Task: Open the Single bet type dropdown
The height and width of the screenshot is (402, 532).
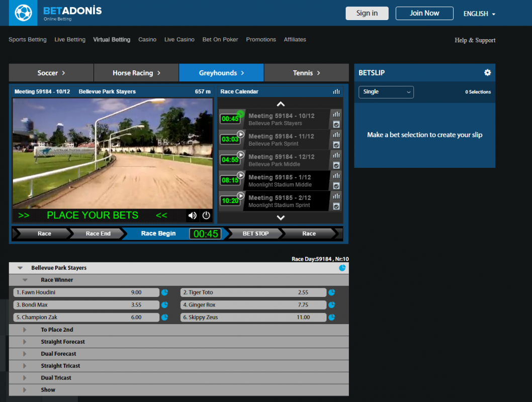Action: [386, 92]
